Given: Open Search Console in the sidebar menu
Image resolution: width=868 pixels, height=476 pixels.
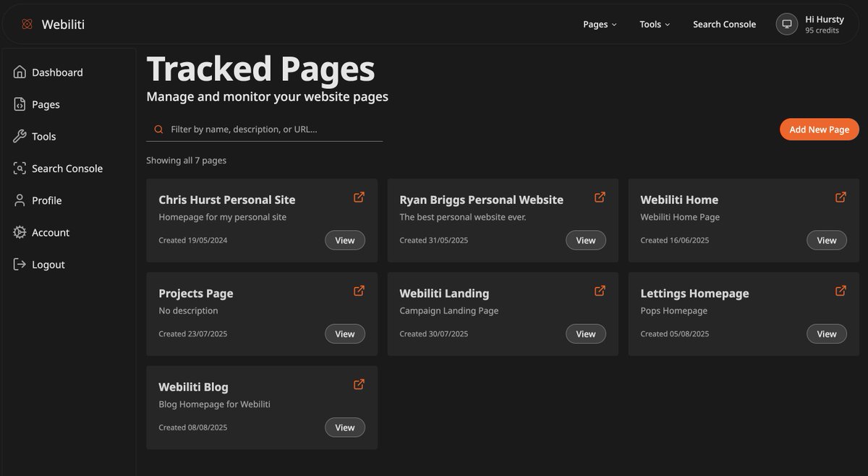Looking at the screenshot, I should point(67,169).
